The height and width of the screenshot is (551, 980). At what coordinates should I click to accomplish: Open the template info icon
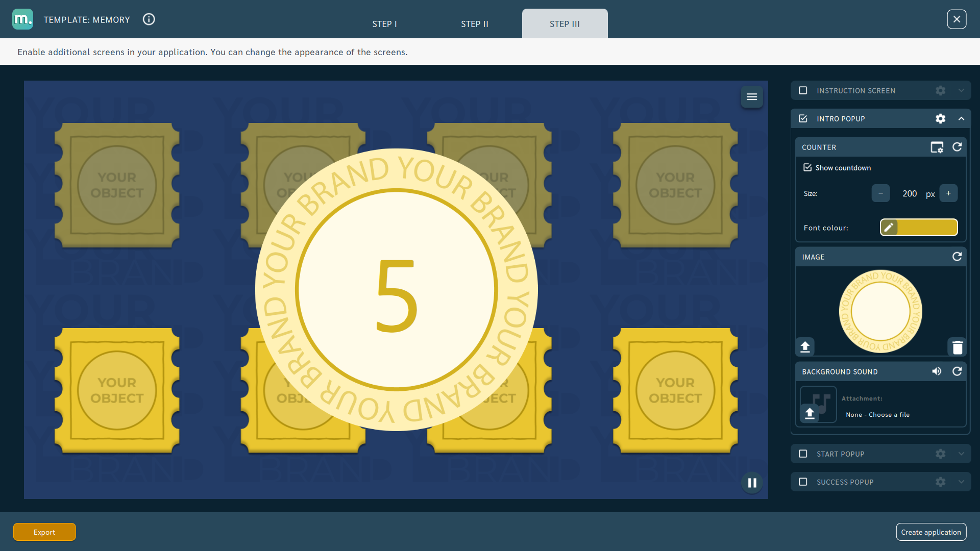[149, 19]
